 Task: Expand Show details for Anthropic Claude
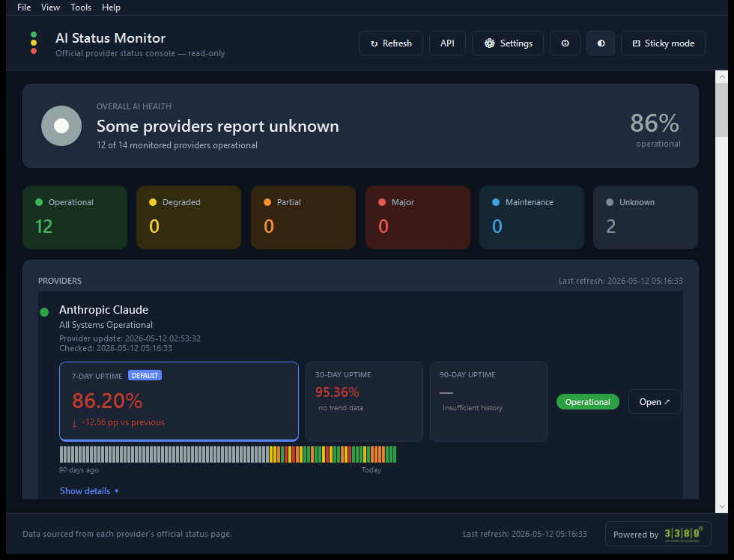pyautogui.click(x=89, y=491)
